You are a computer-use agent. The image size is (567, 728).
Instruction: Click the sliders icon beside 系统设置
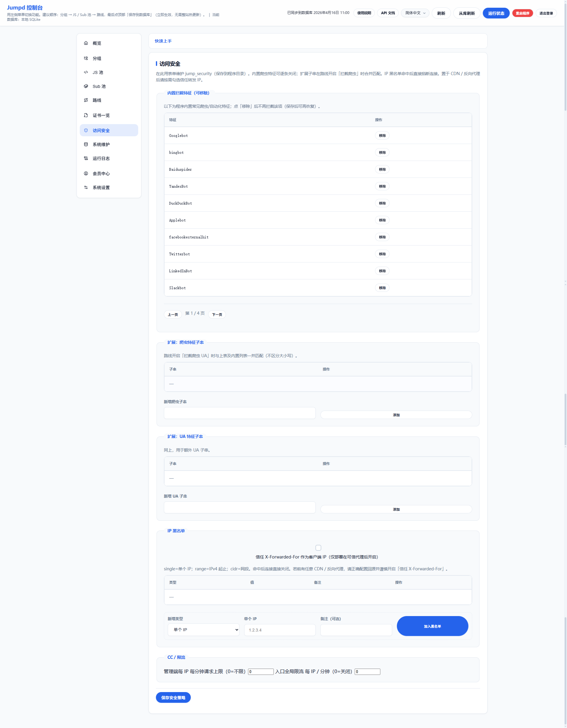click(86, 188)
